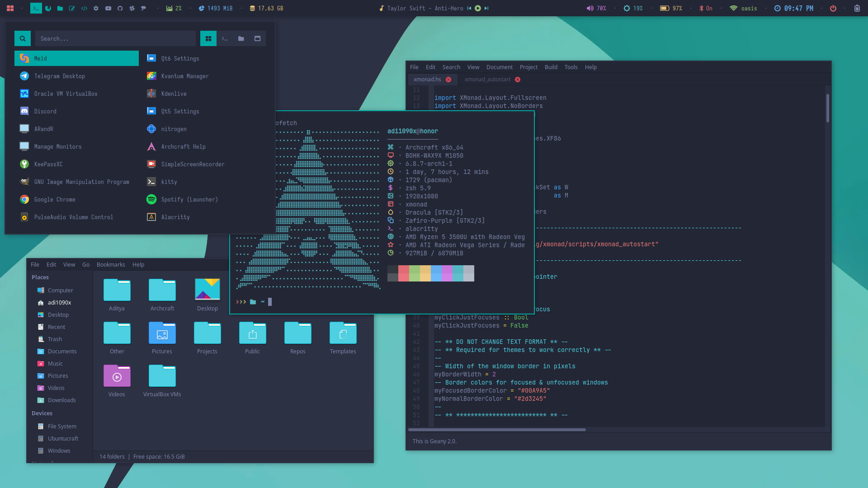Switch to the xmonad_autostart tab
Image resolution: width=868 pixels, height=488 pixels.
[487, 79]
